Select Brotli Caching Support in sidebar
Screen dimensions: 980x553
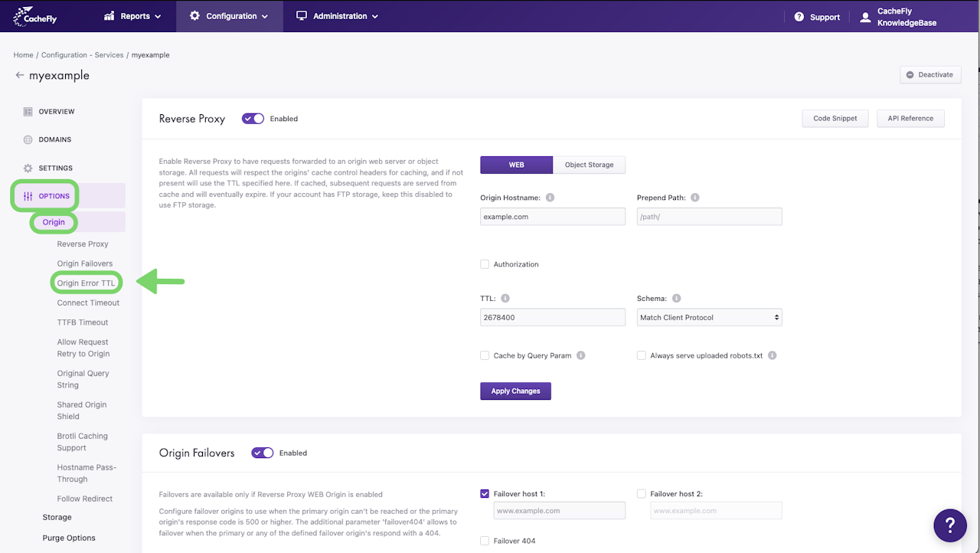tap(83, 442)
